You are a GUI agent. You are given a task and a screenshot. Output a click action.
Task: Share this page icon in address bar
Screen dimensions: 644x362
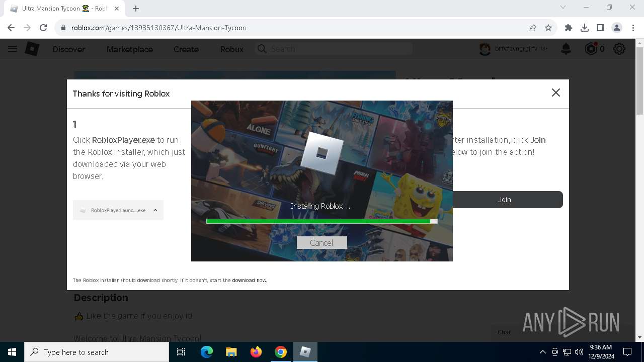532,28
